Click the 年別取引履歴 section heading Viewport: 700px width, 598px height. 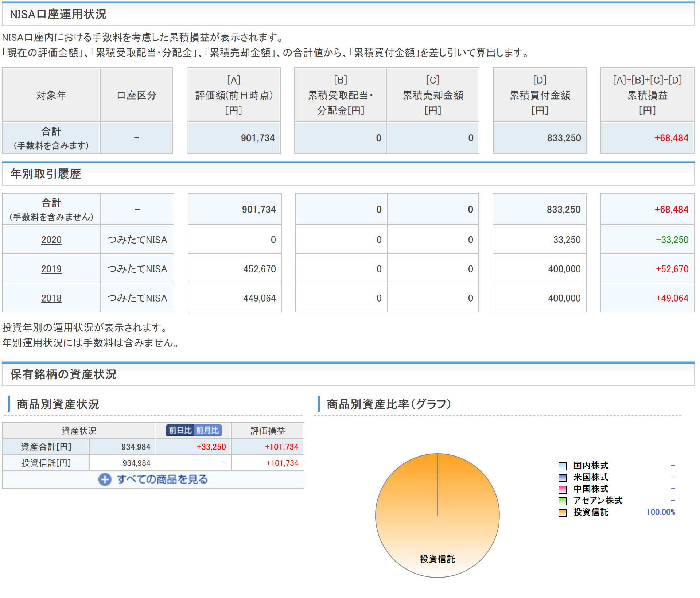46,174
